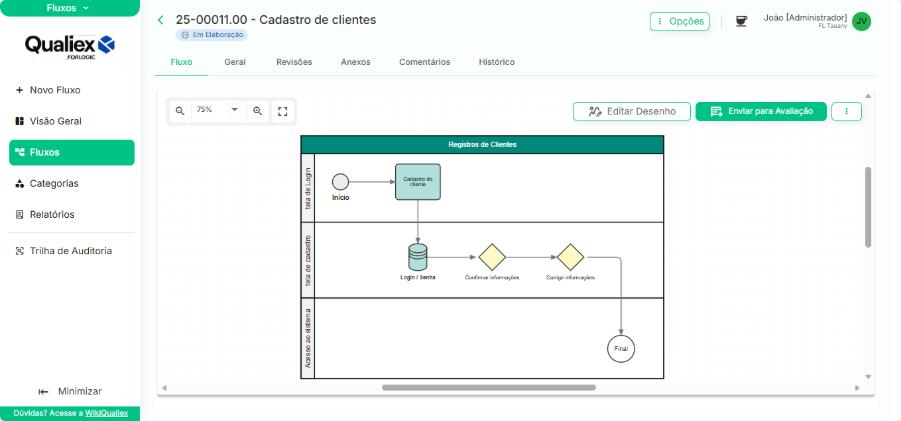Select the Cadastro do cliente task node
Image resolution: width=901 pixels, height=421 pixels.
tap(417, 182)
